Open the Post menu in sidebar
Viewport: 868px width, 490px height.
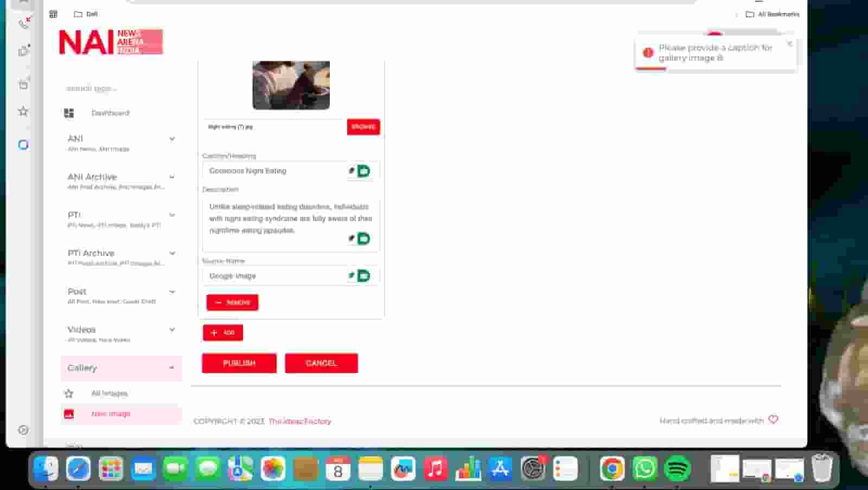pyautogui.click(x=77, y=292)
